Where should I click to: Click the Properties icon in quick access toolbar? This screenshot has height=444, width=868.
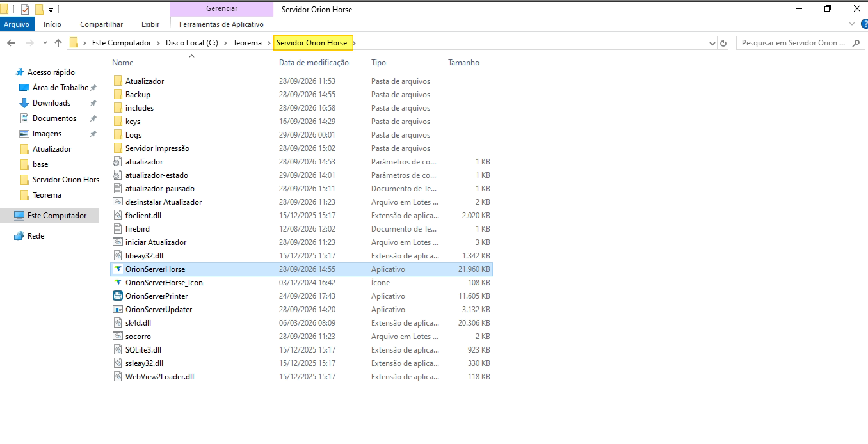point(25,9)
